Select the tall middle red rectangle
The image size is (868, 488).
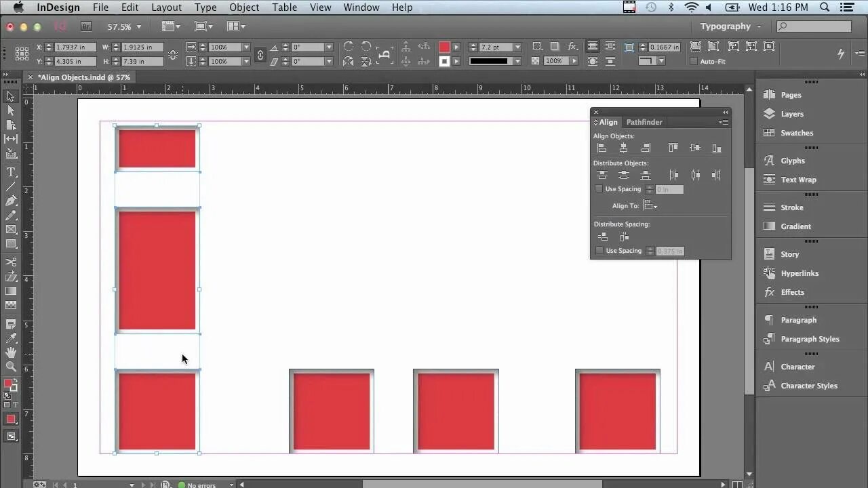click(x=157, y=270)
